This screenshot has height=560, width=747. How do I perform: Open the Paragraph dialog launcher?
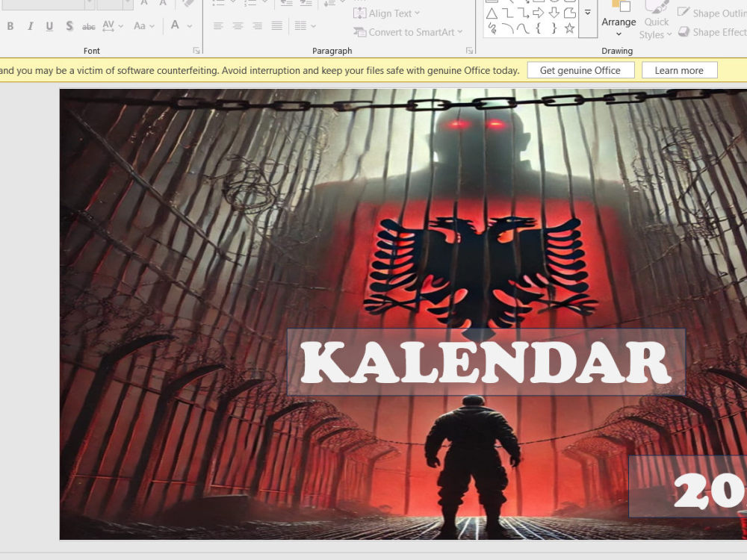[x=469, y=51]
